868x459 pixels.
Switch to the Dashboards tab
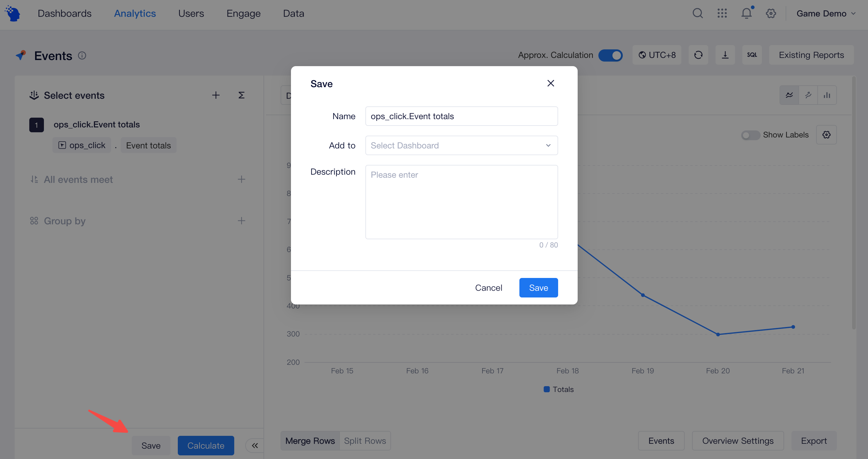click(x=65, y=13)
